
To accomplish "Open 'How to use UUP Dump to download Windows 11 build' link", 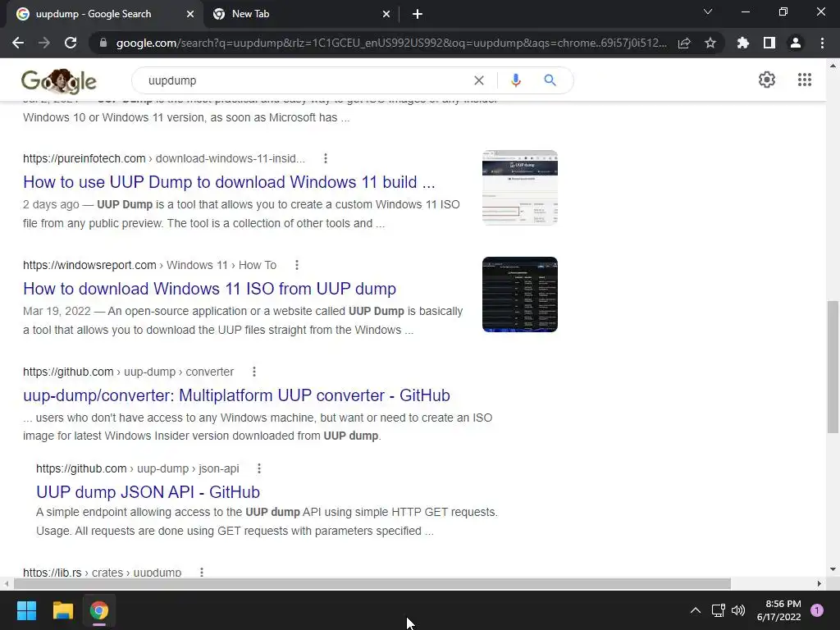I will [229, 182].
